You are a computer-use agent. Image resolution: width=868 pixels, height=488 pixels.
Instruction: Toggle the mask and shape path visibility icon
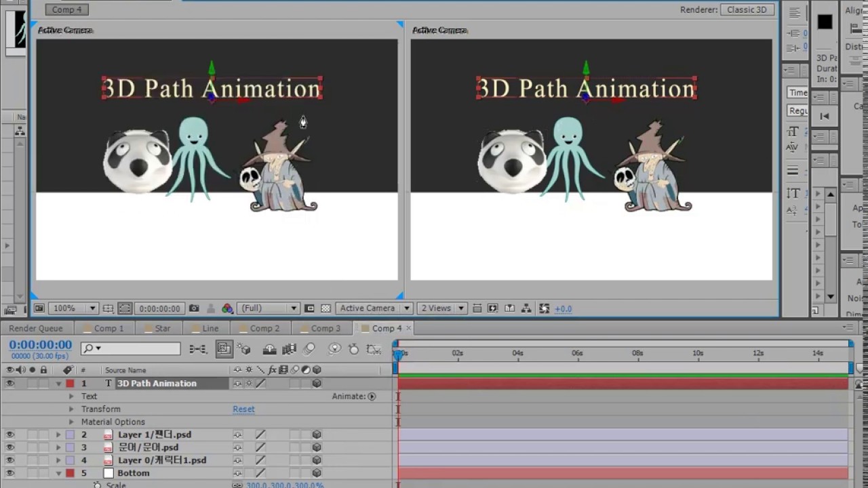[125, 308]
